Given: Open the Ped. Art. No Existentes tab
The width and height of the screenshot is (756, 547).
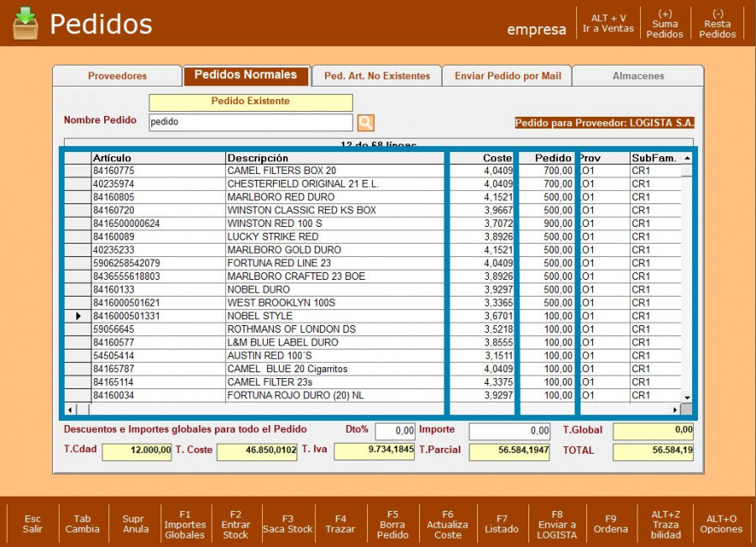Looking at the screenshot, I should pos(376,76).
